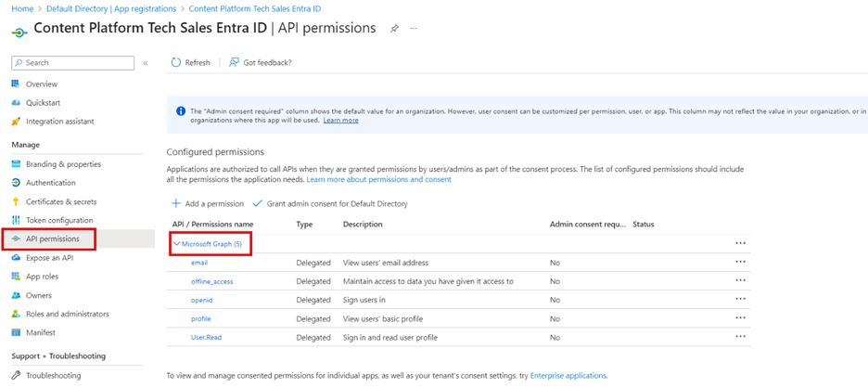Image resolution: width=868 pixels, height=387 pixels.
Task: Click 'View users' basic profile' description
Action: 385,318
